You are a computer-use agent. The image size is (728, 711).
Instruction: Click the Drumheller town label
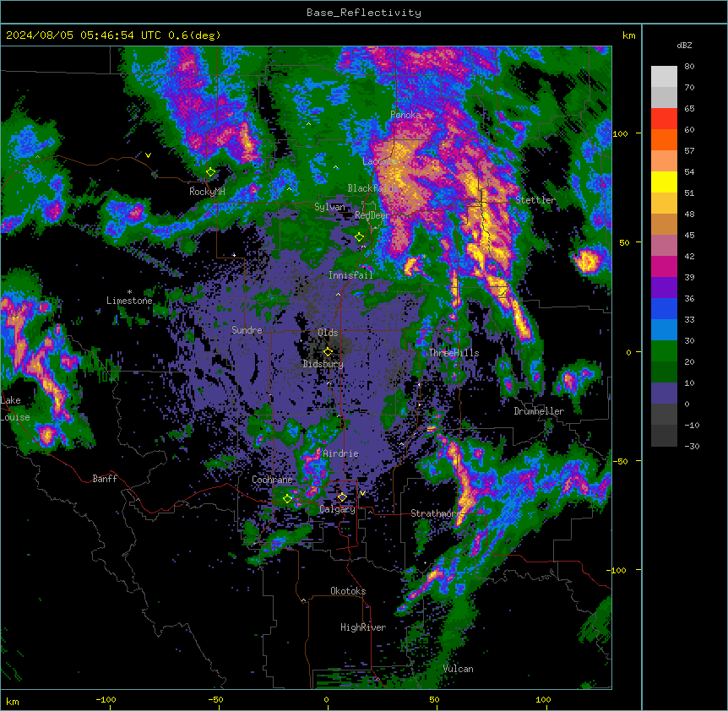point(539,411)
